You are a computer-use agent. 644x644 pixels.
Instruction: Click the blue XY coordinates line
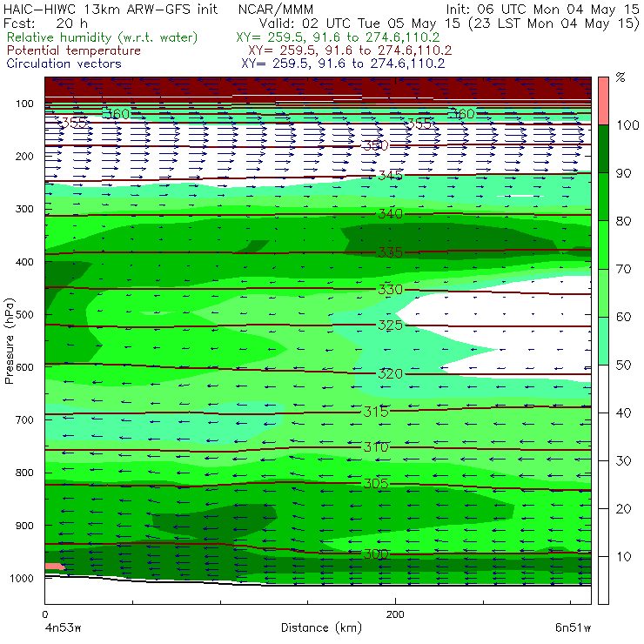coord(343,64)
